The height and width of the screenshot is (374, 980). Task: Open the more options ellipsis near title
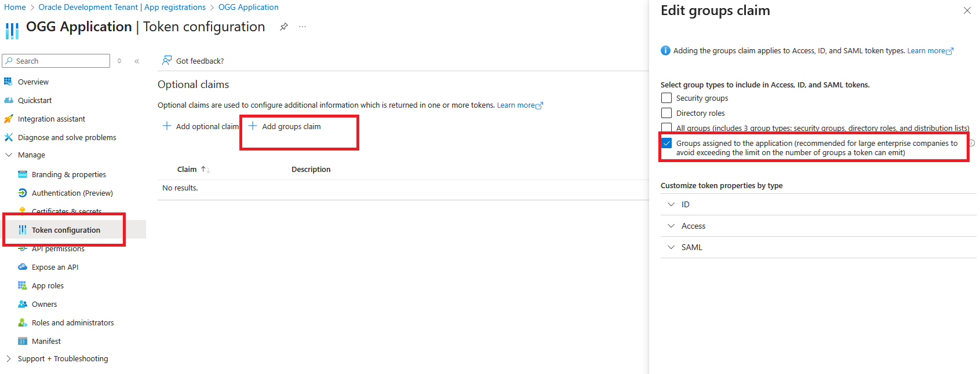tap(303, 27)
